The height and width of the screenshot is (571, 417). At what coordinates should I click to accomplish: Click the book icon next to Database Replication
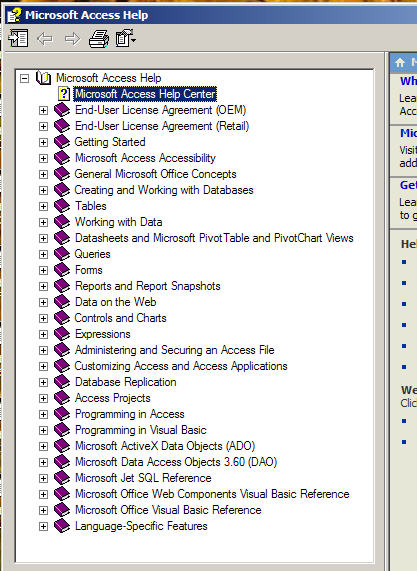(62, 382)
